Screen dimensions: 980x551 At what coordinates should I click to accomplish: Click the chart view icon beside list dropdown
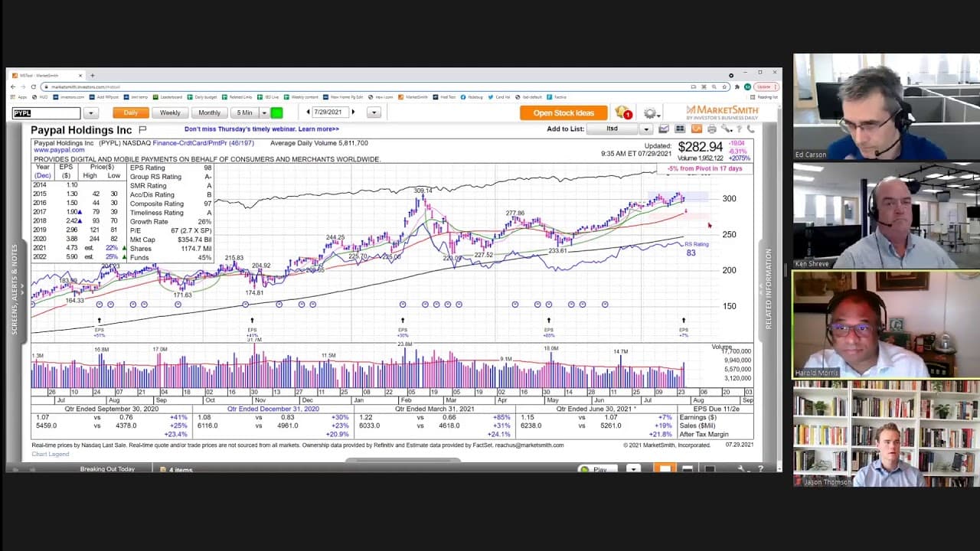(x=664, y=129)
